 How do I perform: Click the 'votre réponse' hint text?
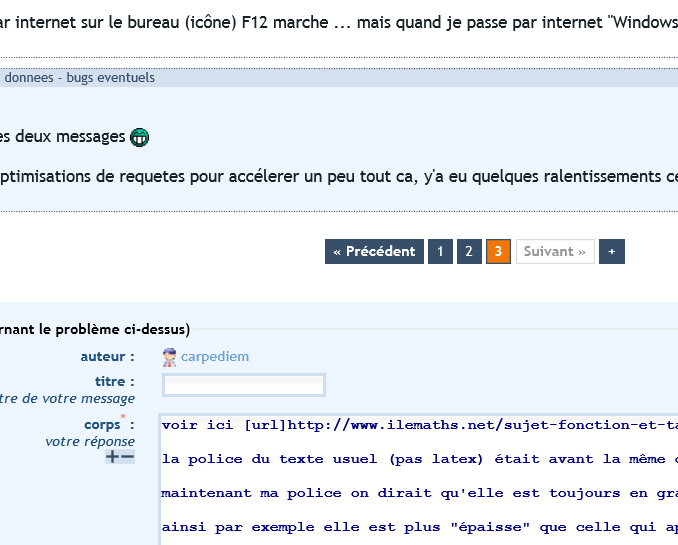tap(90, 441)
